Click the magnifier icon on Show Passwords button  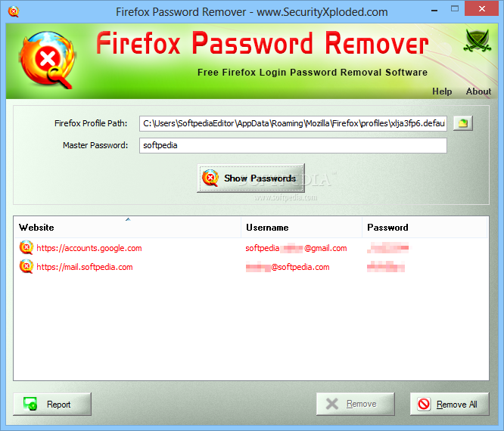click(x=210, y=178)
